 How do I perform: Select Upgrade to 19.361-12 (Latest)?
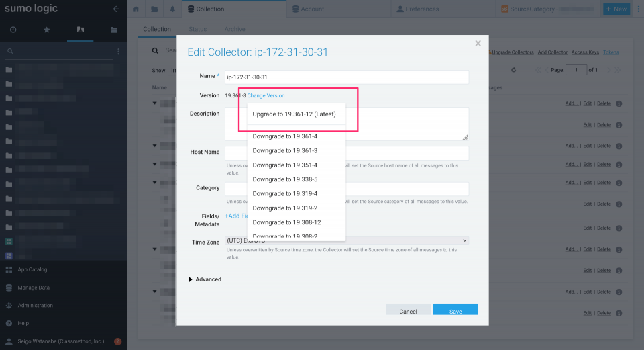point(294,114)
